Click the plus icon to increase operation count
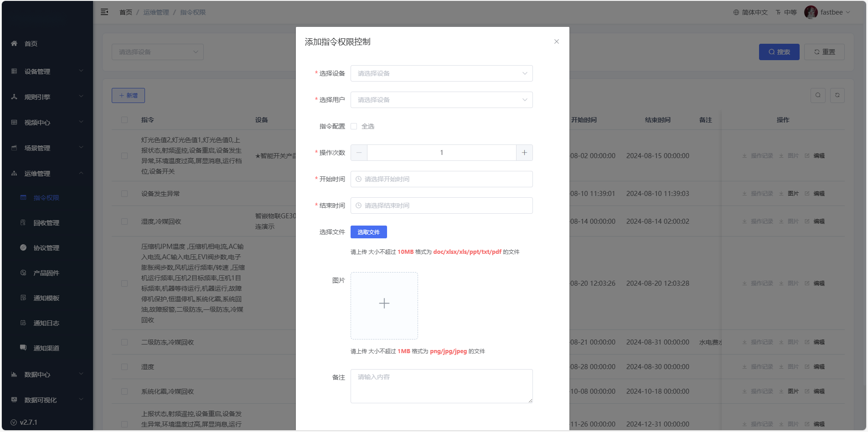Image resolution: width=868 pixels, height=432 pixels. [x=524, y=153]
